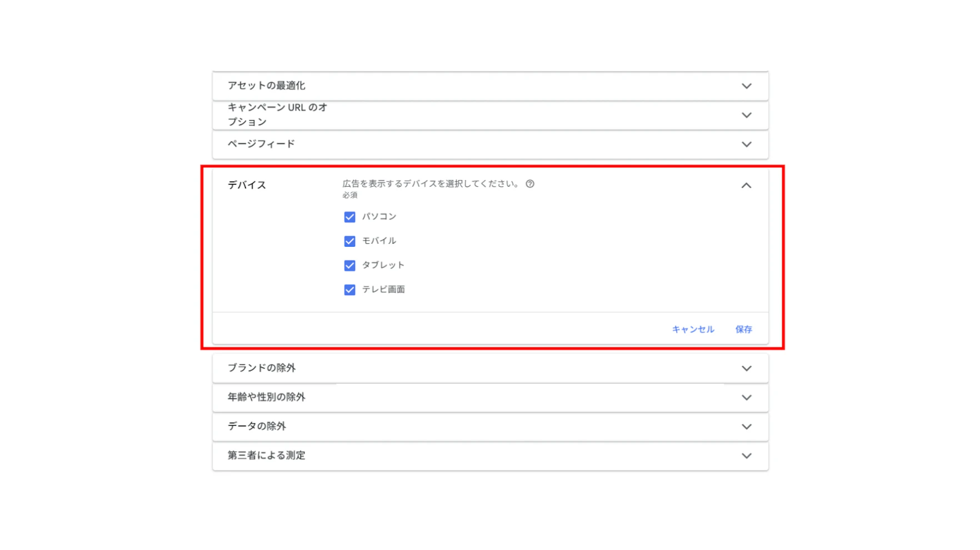Image resolution: width=980 pixels, height=550 pixels.
Task: Click the 第三者による測定 heading text
Action: (x=266, y=456)
